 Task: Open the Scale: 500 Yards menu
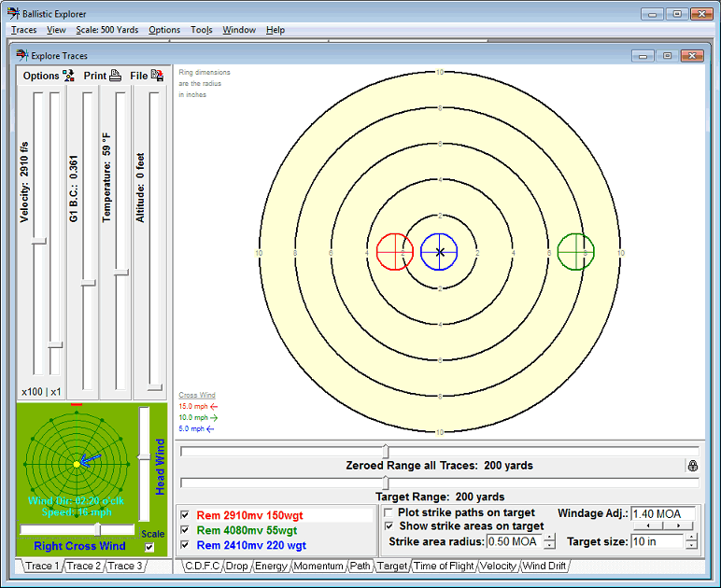(106, 30)
